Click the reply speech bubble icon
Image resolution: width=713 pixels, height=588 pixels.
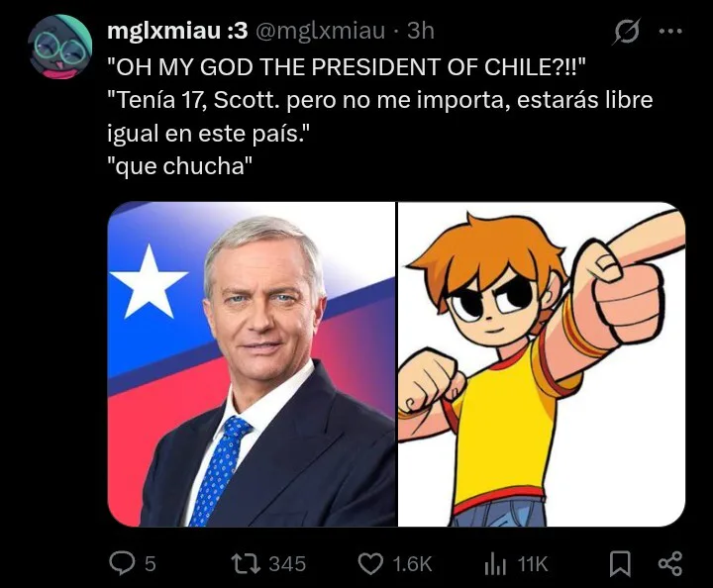pos(123,563)
